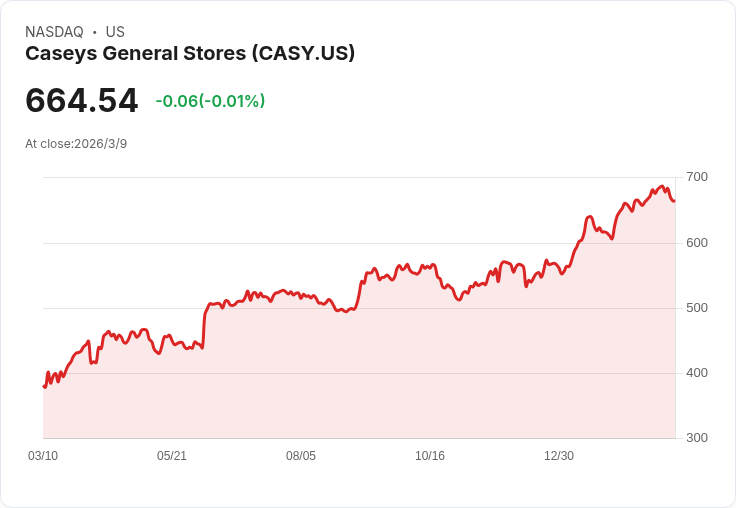736x508 pixels.
Task: Click the 600 price axis label
Action: click(x=697, y=243)
